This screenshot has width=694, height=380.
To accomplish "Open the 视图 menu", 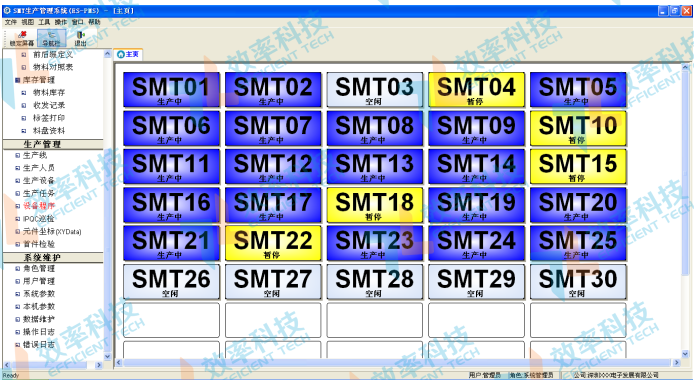I will point(27,22).
